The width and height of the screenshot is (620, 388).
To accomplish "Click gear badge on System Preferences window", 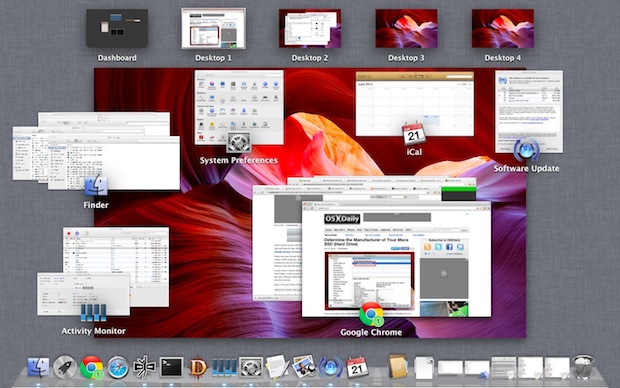I will coord(238,142).
